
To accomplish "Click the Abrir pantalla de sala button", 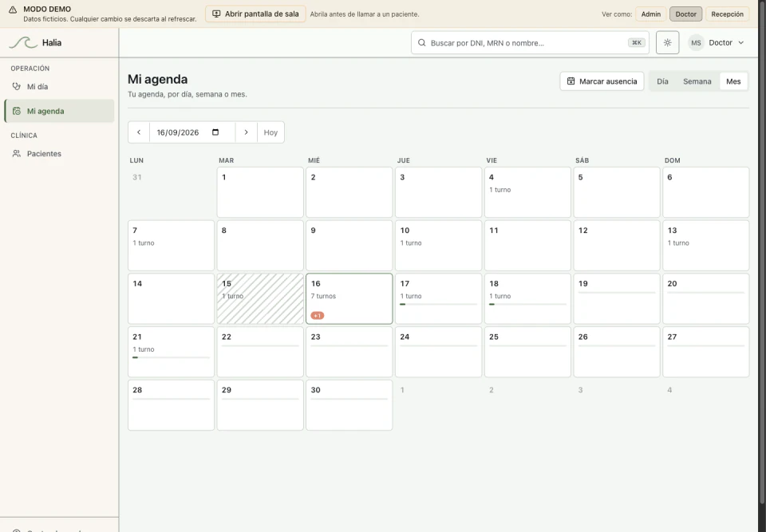I will click(255, 14).
